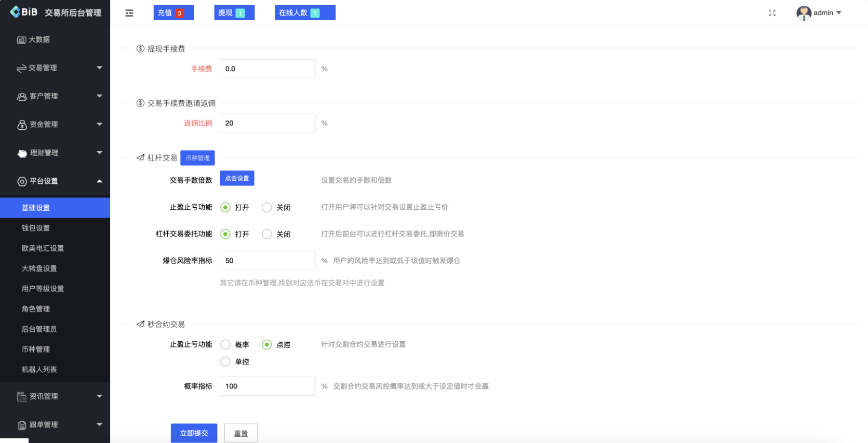This screenshot has height=443, width=868.
Task: Click the 在线人数 button
Action: (x=305, y=13)
